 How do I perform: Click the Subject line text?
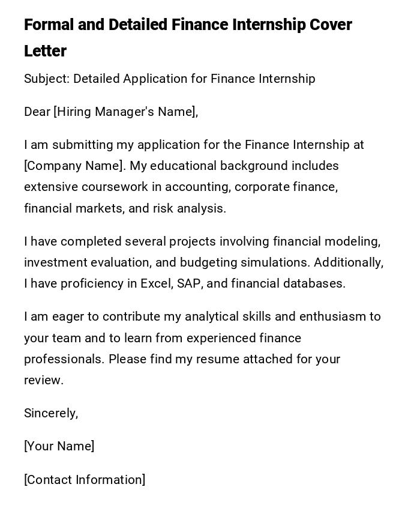[169, 79]
